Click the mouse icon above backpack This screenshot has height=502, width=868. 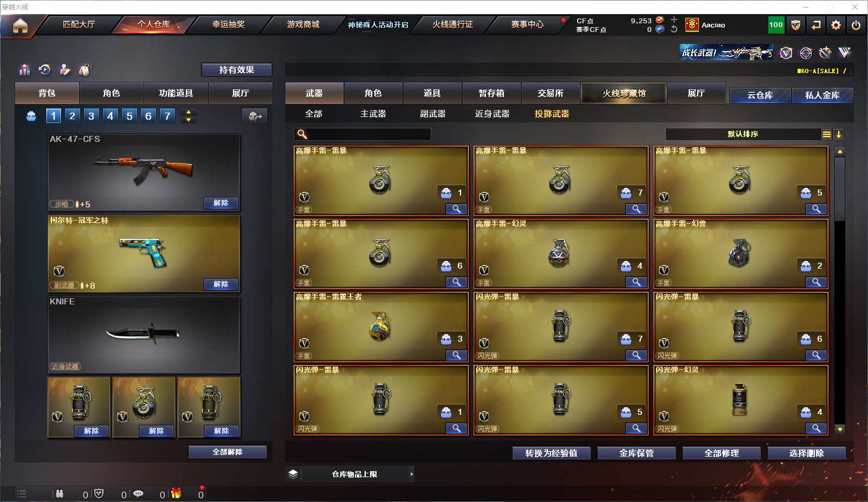[85, 70]
